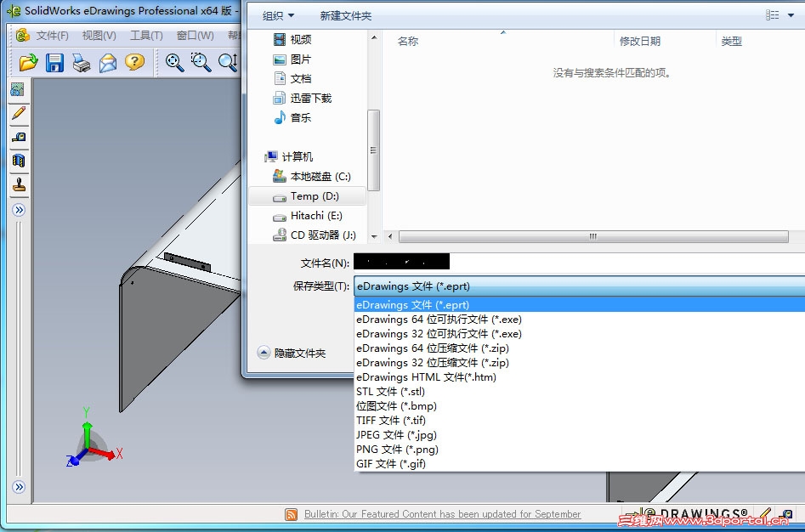Click the Print icon in toolbar
The height and width of the screenshot is (532, 805).
pyautogui.click(x=81, y=63)
